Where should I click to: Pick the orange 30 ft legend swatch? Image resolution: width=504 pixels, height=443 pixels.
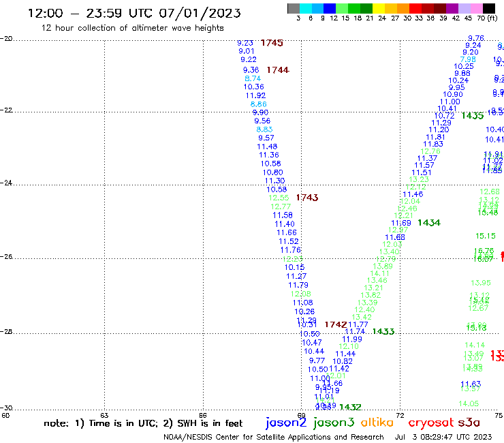(403, 8)
